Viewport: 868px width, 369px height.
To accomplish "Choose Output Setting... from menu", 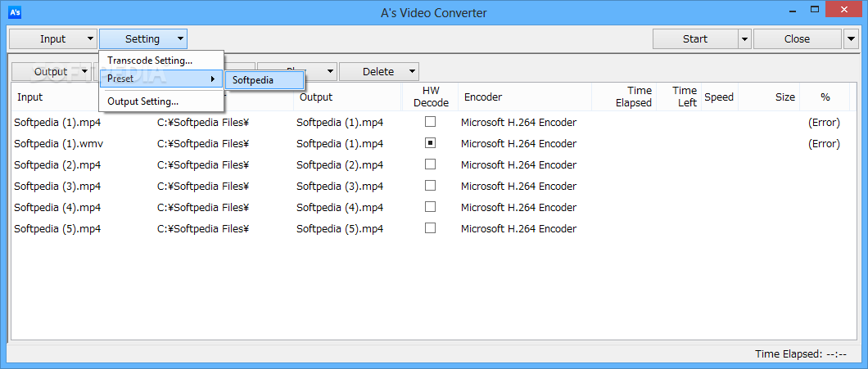I will pos(161,101).
